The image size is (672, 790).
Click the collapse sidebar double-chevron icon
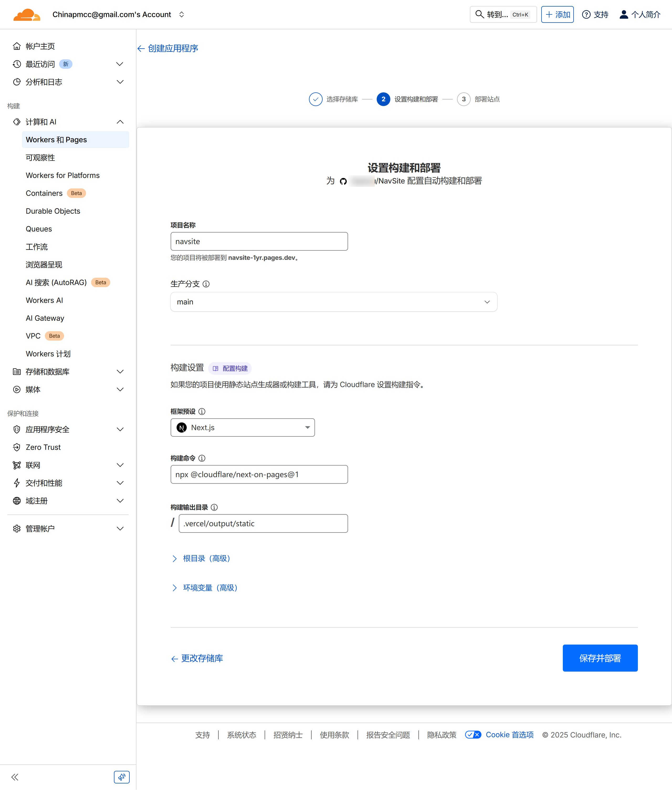pyautogui.click(x=15, y=777)
